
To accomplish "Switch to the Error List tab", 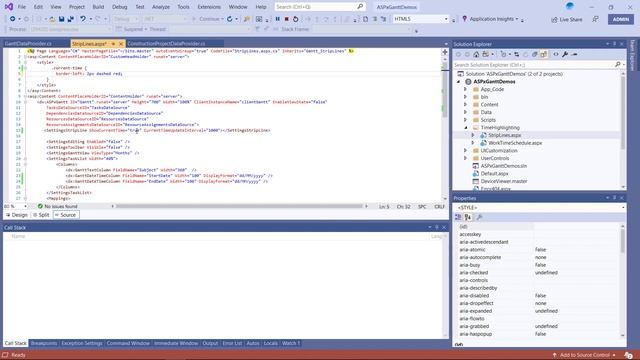I will coord(232,343).
